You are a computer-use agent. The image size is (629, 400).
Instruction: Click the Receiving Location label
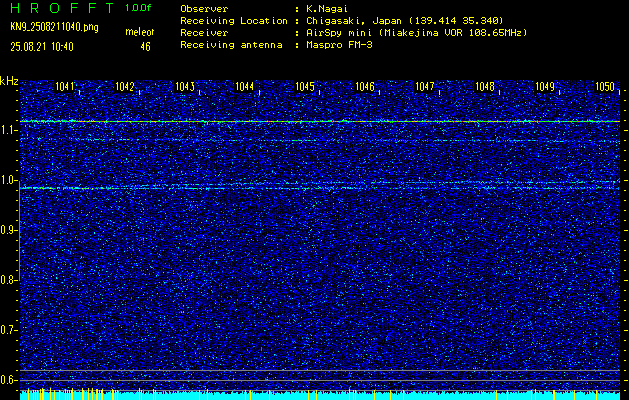(234, 20)
